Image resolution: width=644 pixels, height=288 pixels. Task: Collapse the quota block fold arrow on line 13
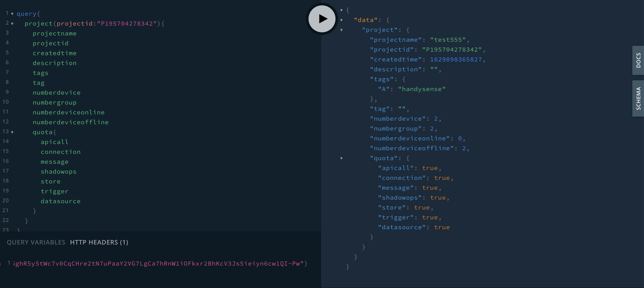pyautogui.click(x=12, y=132)
